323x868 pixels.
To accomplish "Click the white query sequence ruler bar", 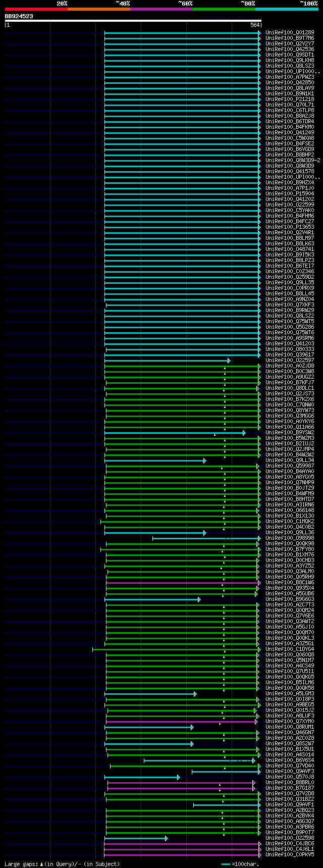I will (x=133, y=21).
